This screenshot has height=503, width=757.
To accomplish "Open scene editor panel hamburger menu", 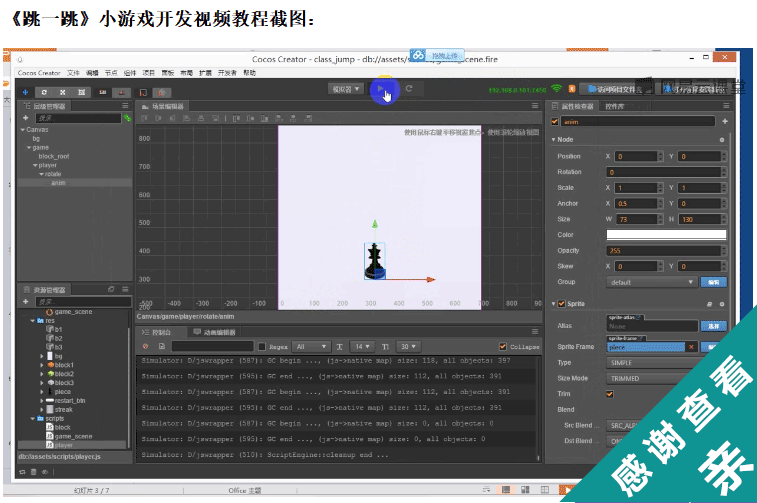I will [x=534, y=106].
